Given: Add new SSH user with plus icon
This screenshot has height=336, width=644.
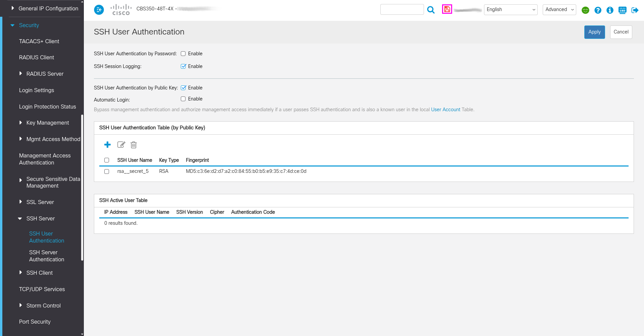Looking at the screenshot, I should tap(107, 145).
